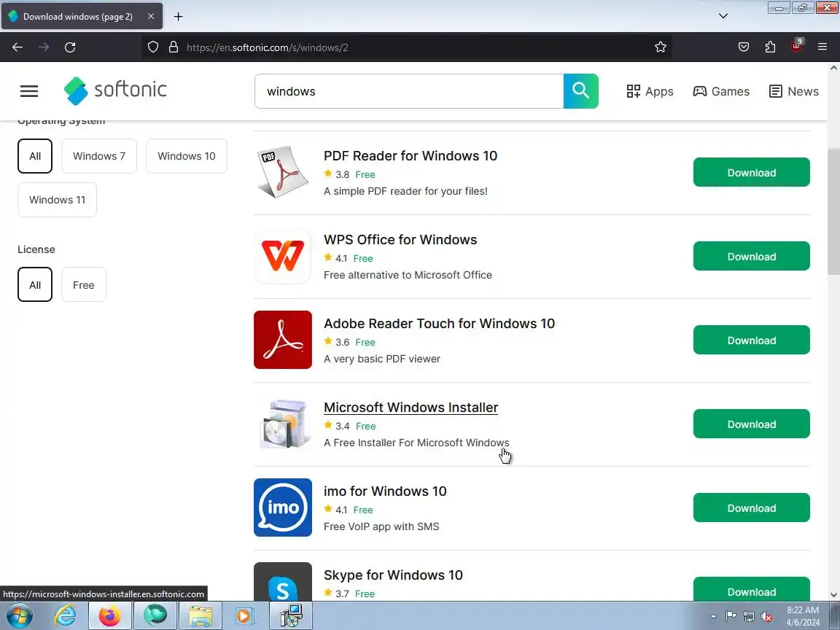Expand the list all tabs chevron

tap(723, 16)
